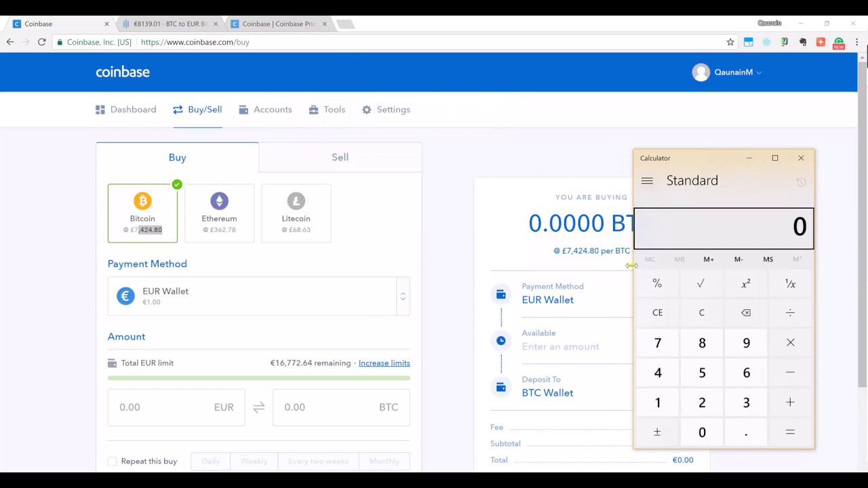Open the Tools nav item

(x=327, y=109)
